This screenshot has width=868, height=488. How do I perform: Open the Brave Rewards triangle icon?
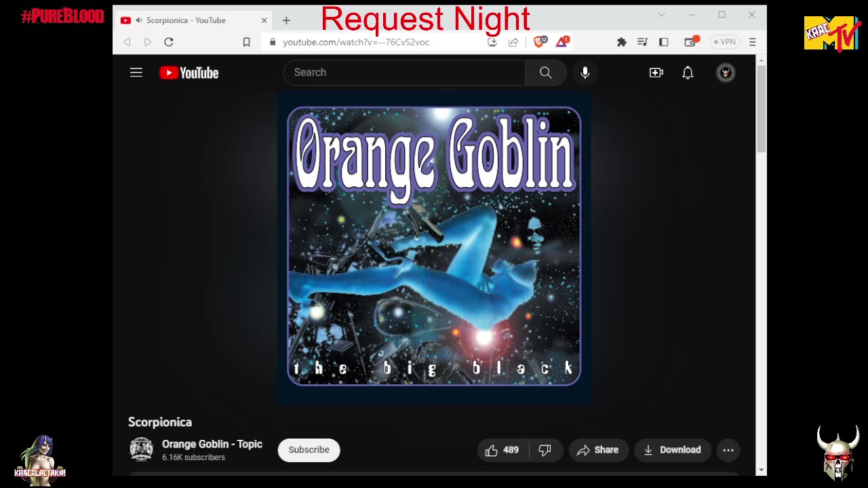coord(562,42)
